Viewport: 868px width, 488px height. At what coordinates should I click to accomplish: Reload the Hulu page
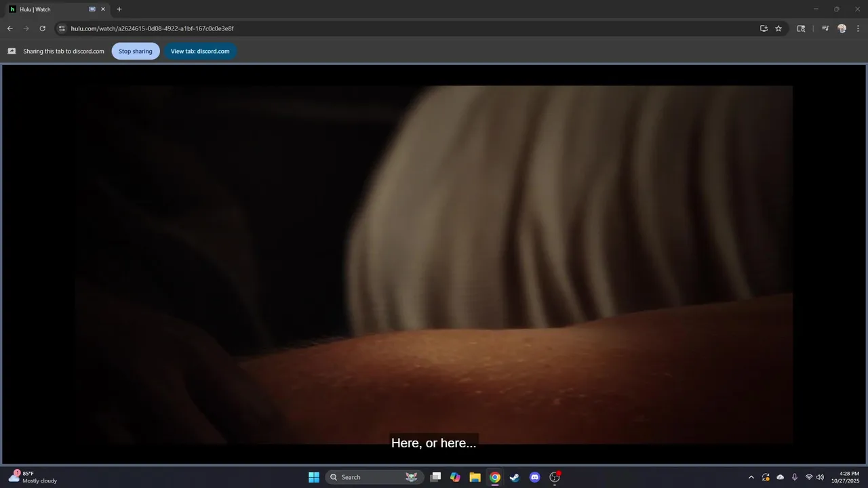pyautogui.click(x=42, y=28)
